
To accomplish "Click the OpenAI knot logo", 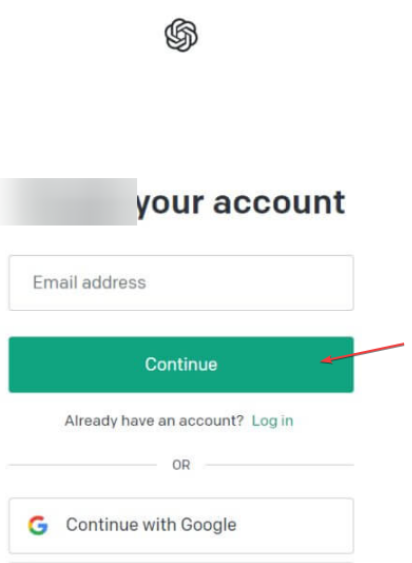I will click(181, 35).
